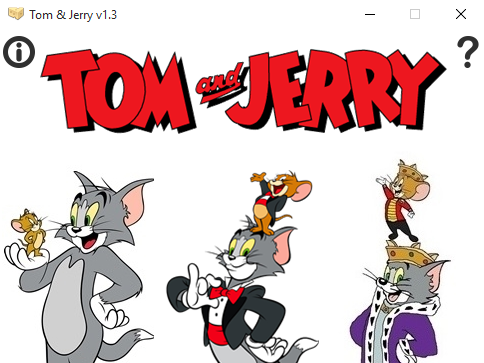484x363 pixels.
Task: Open the info icon in the top left
Action: tap(19, 52)
